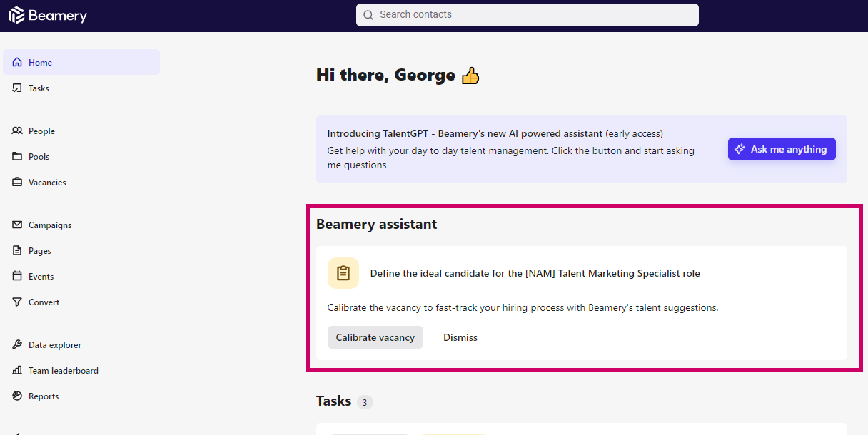Click the People icon in sidebar
The height and width of the screenshot is (435, 868).
coord(17,131)
